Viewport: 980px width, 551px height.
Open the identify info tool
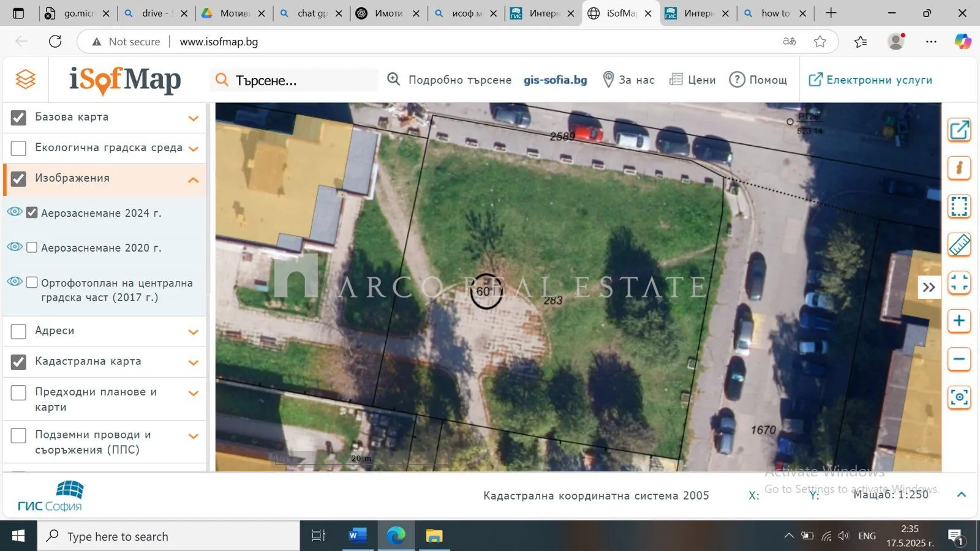[959, 168]
